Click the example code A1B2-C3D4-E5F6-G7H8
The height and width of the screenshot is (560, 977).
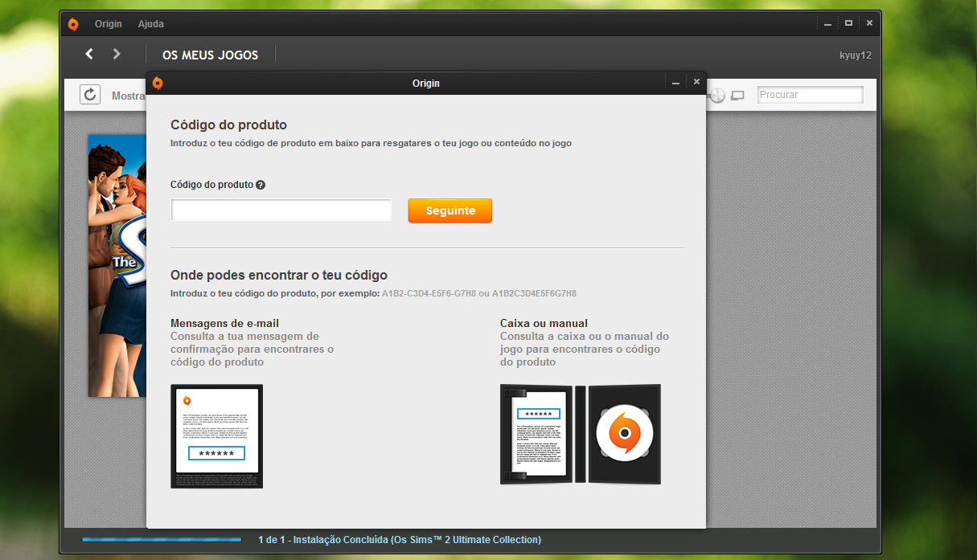[429, 293]
